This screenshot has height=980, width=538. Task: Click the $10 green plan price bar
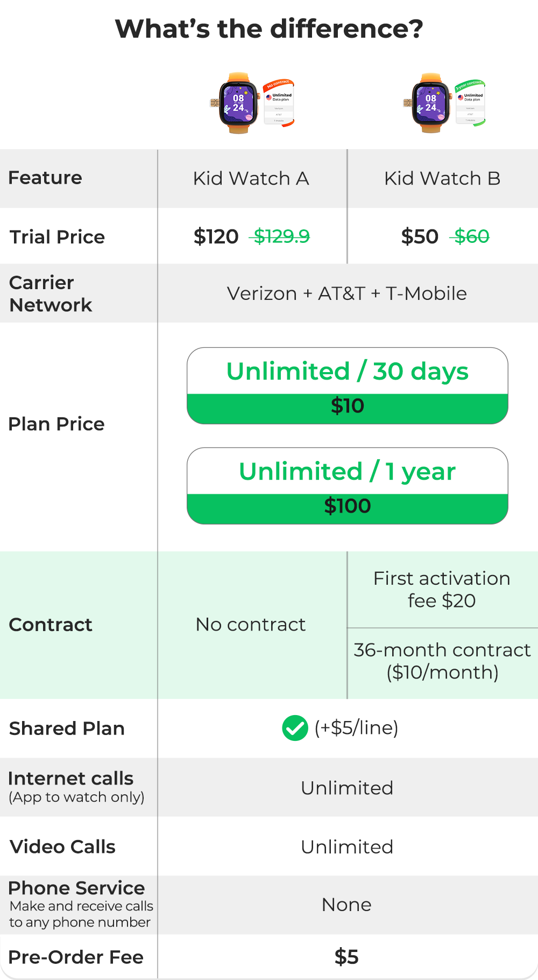(x=348, y=409)
